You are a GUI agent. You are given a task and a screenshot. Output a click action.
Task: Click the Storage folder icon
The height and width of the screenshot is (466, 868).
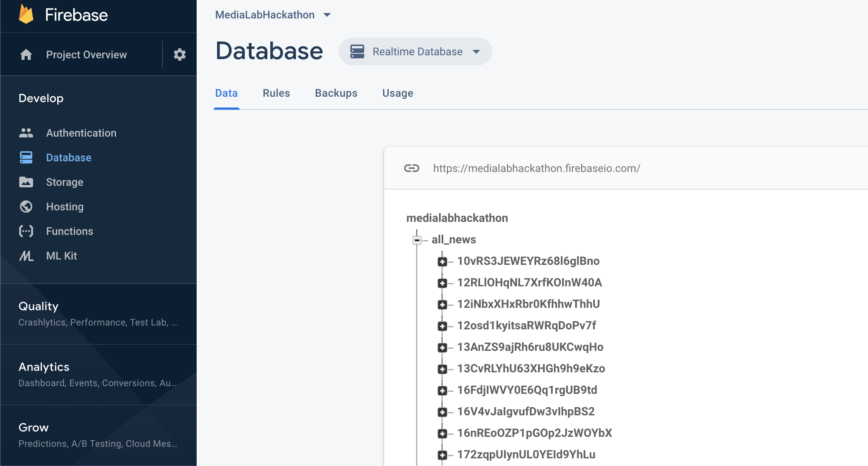pyautogui.click(x=26, y=182)
